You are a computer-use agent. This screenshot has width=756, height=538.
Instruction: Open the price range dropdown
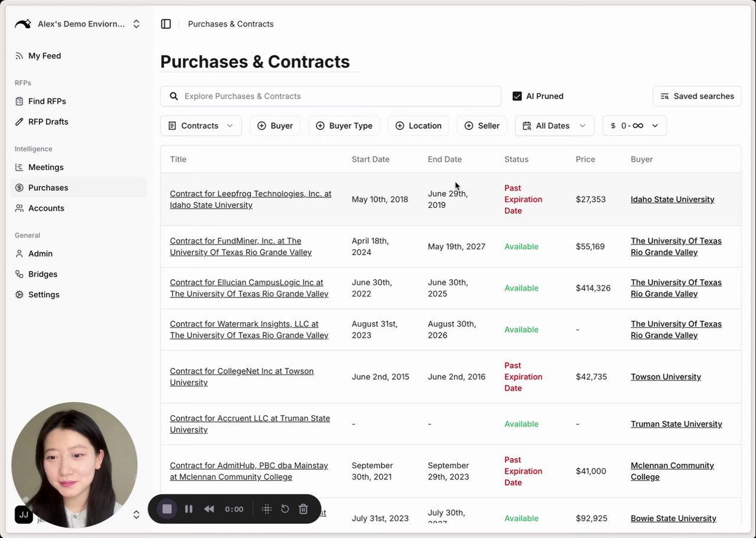[634, 126]
